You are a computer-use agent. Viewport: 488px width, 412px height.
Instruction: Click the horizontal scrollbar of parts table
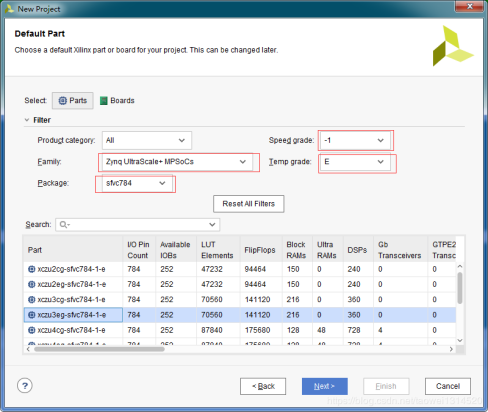coord(99,349)
